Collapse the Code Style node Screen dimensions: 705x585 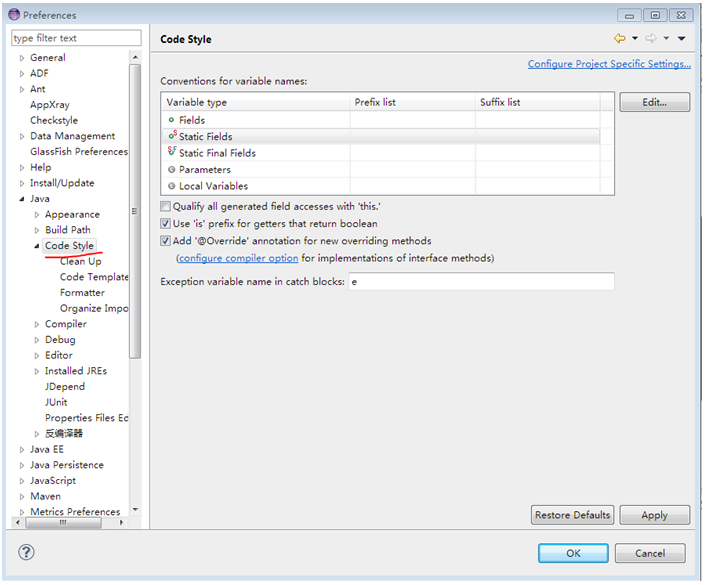coord(37,246)
